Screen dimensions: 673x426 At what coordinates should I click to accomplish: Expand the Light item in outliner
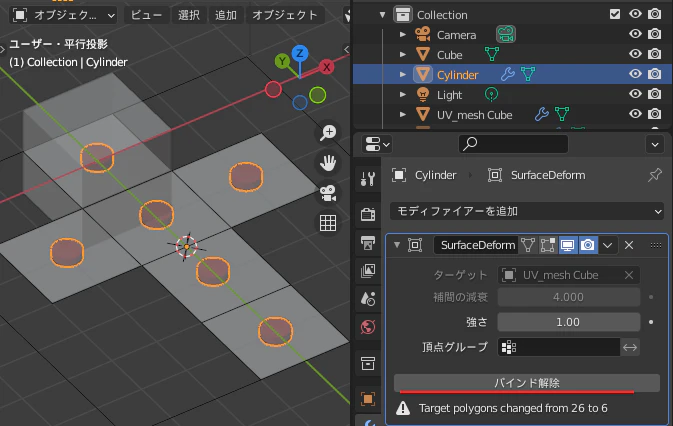(x=403, y=94)
